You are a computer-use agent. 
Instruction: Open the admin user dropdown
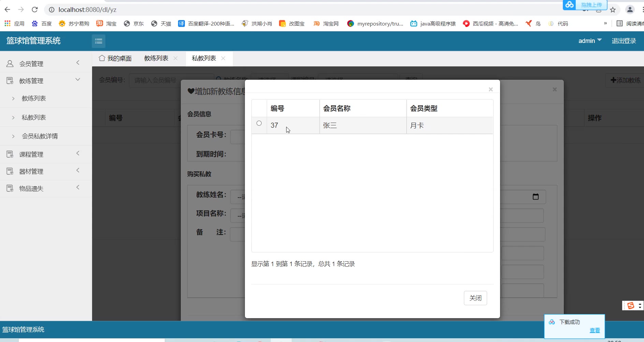[590, 41]
